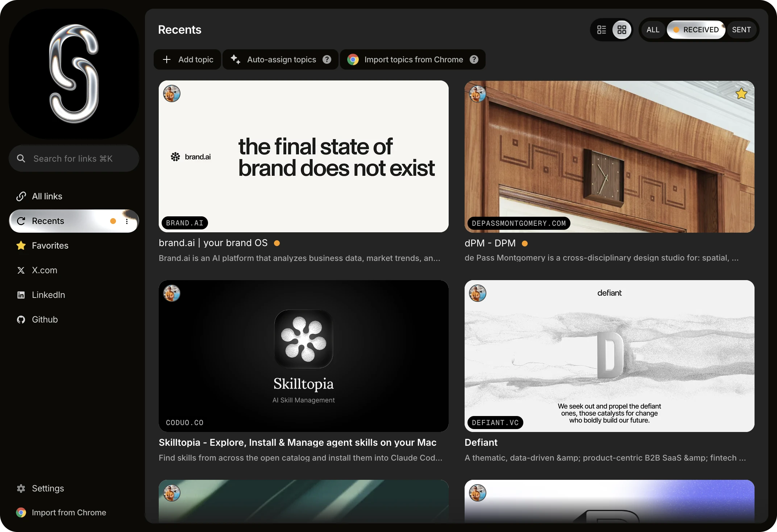Show ALL links filter

pos(653,30)
